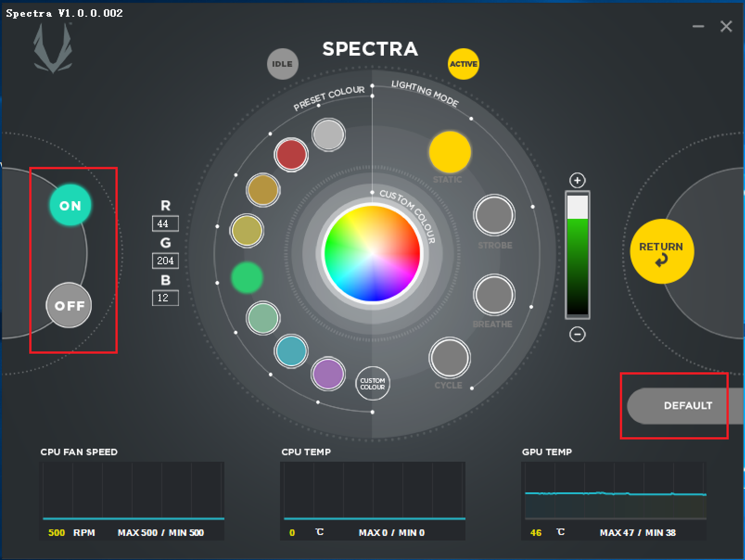
Task: Click the "500 RPM" fan reading
Action: 71,533
